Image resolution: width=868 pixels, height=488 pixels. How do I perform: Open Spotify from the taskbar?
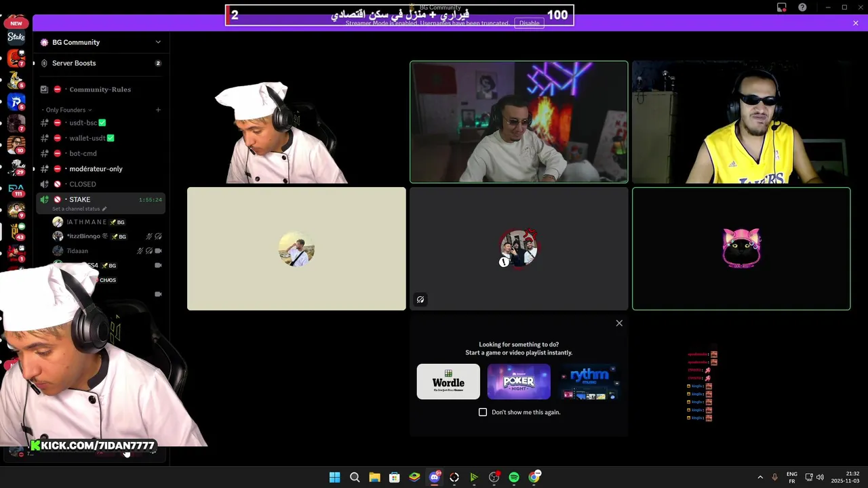[514, 477]
